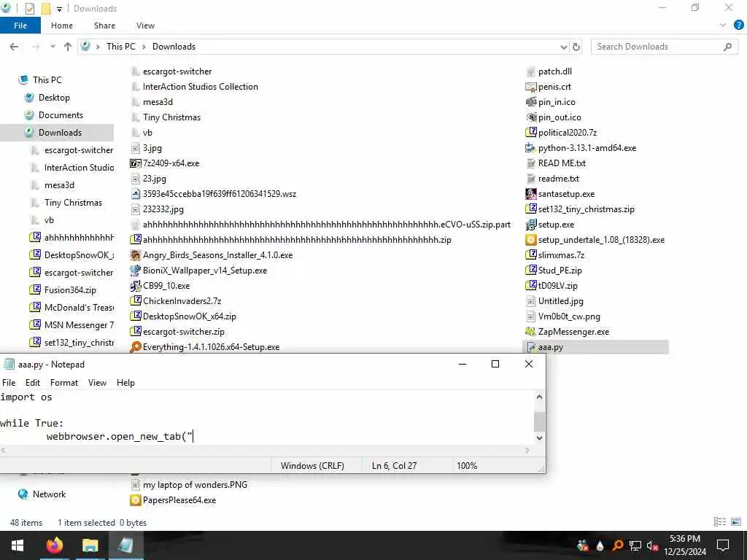Select the PapersPlease64.exe icon
747x560 pixels.
[x=135, y=500]
